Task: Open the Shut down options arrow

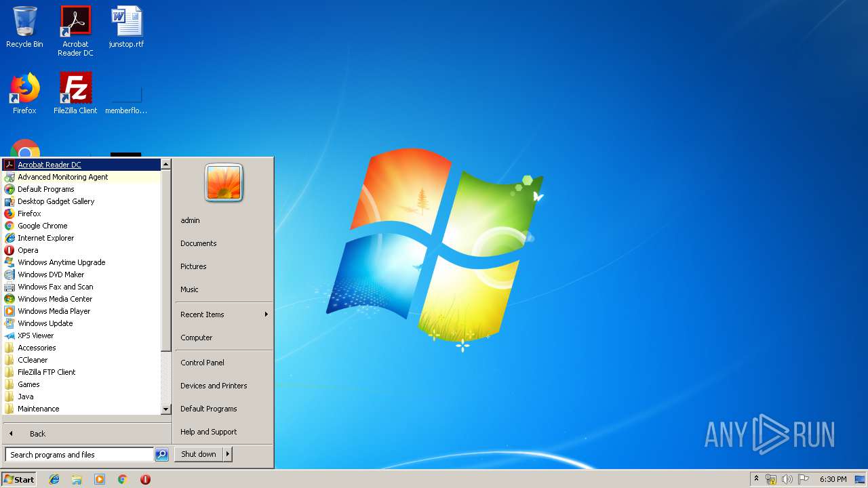Action: [x=228, y=455]
